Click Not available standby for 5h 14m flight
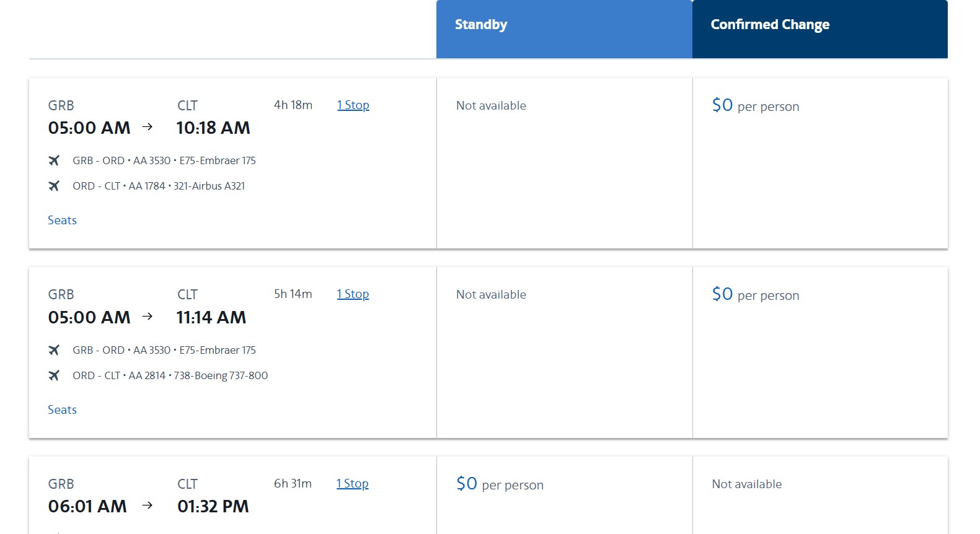Image resolution: width=980 pixels, height=534 pixels. point(491,295)
